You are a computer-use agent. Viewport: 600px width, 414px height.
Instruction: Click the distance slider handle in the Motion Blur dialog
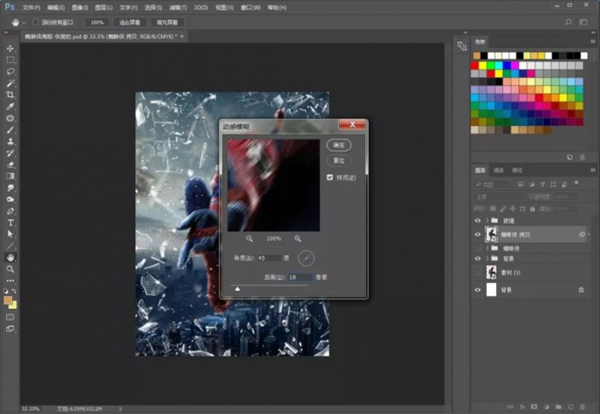click(237, 287)
